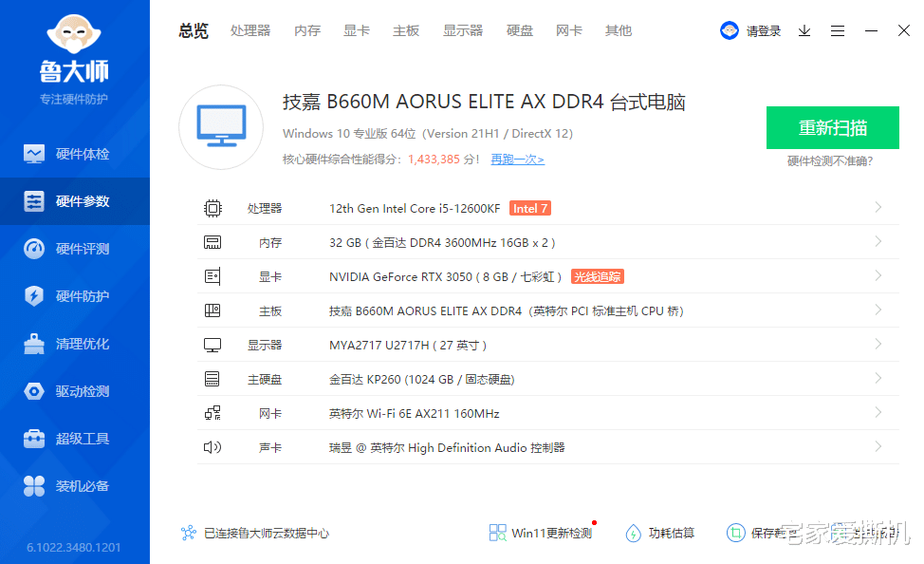Select 硬件评测 sidebar icon
The height and width of the screenshot is (564, 924).
tap(74, 248)
